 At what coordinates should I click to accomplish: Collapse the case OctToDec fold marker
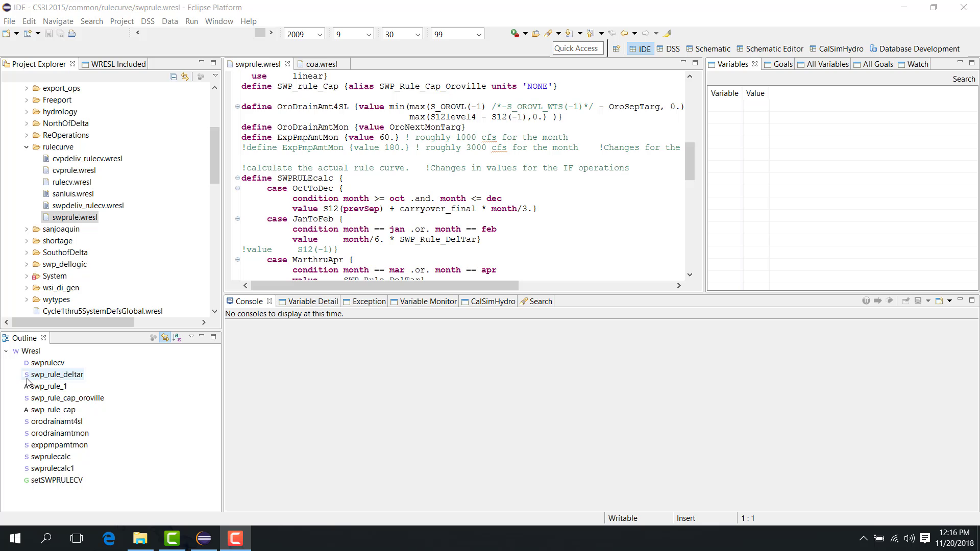pos(237,188)
